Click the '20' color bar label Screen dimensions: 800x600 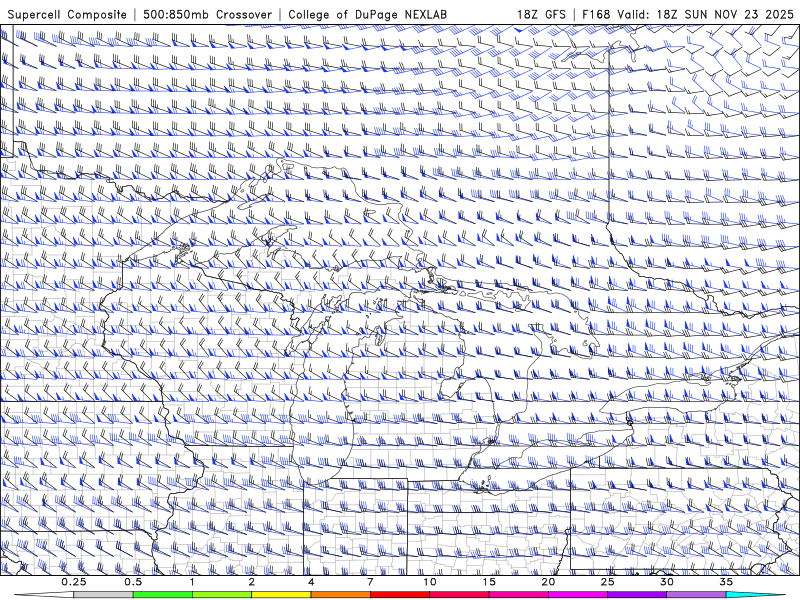548,582
